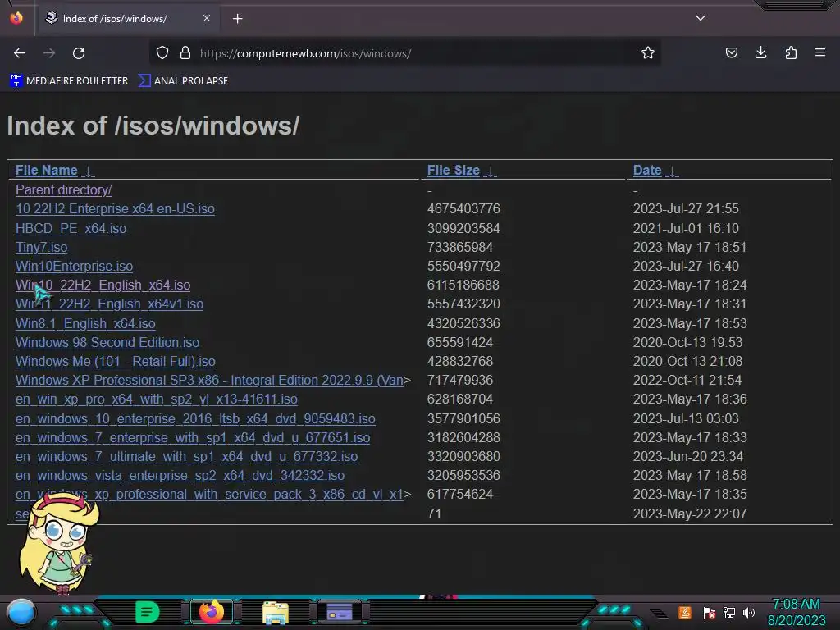The height and width of the screenshot is (630, 840).
Task: Show site security lock info
Action: tap(185, 53)
